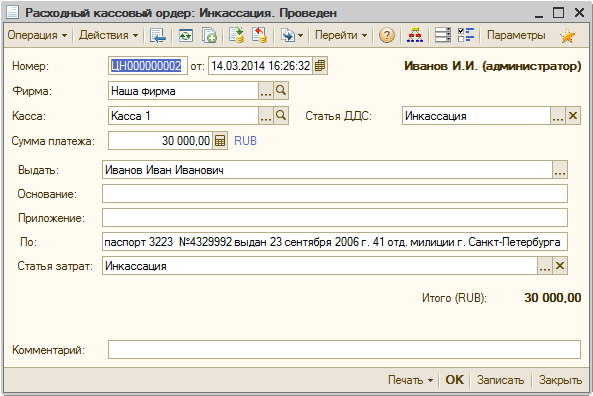Image resolution: width=593 pixels, height=396 pixels.
Task: Click the RUB currency link
Action: point(245,141)
